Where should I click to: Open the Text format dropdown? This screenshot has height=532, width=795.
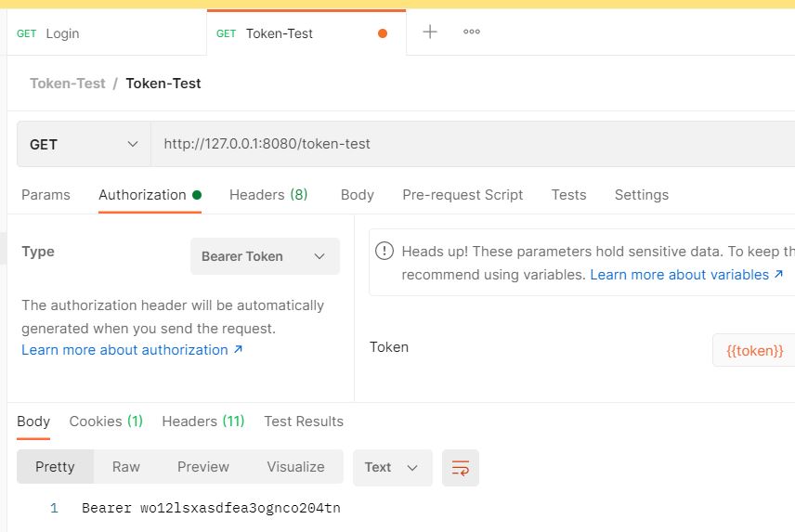tap(393, 468)
